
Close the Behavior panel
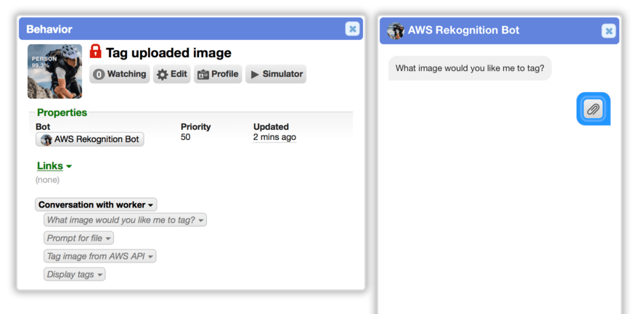352,29
